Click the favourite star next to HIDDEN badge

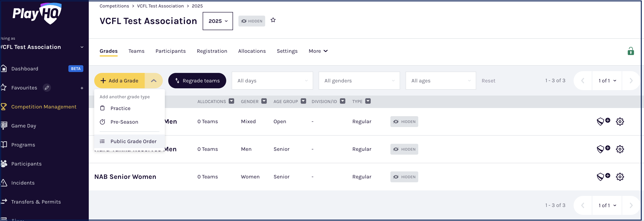click(273, 20)
